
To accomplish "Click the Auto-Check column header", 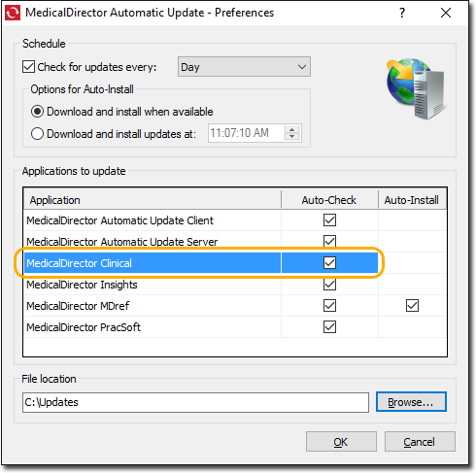I will 329,200.
